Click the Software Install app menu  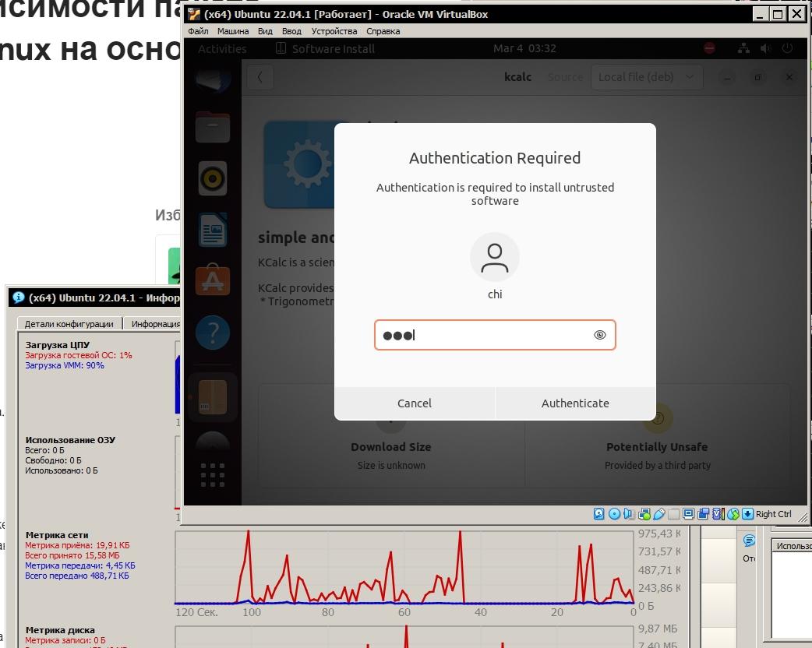(325, 48)
